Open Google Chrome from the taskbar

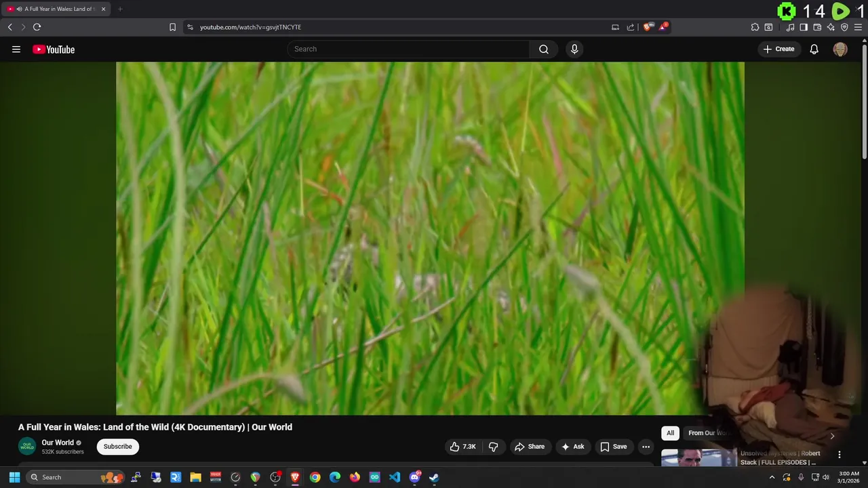point(315,477)
